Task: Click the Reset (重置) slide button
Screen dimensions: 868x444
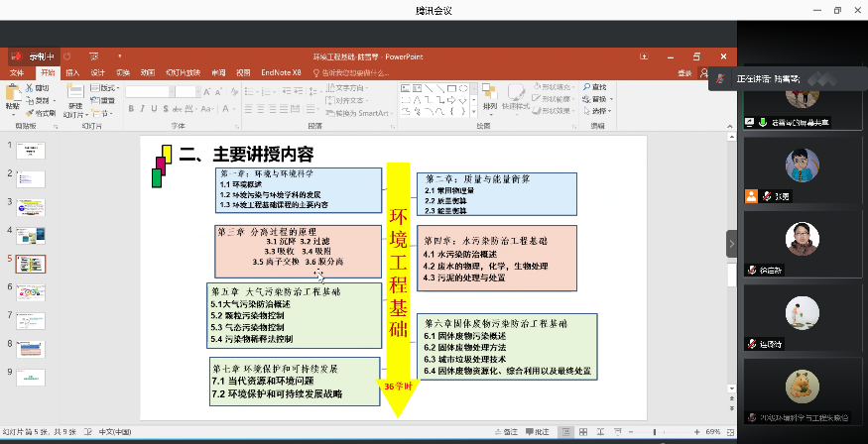Action: tap(106, 100)
